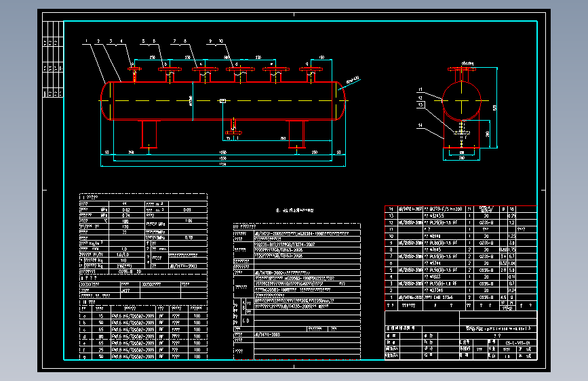Select item number 9 in the parts list
This screenshot has height=381, width=588.
click(391, 243)
